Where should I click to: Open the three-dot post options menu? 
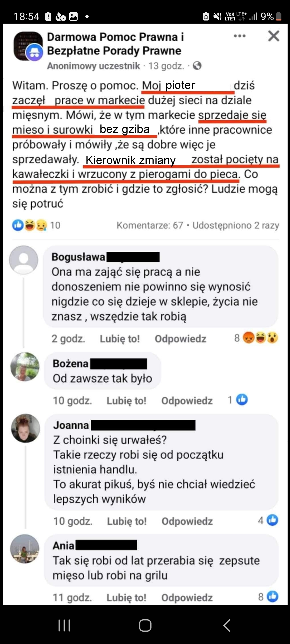(240, 36)
